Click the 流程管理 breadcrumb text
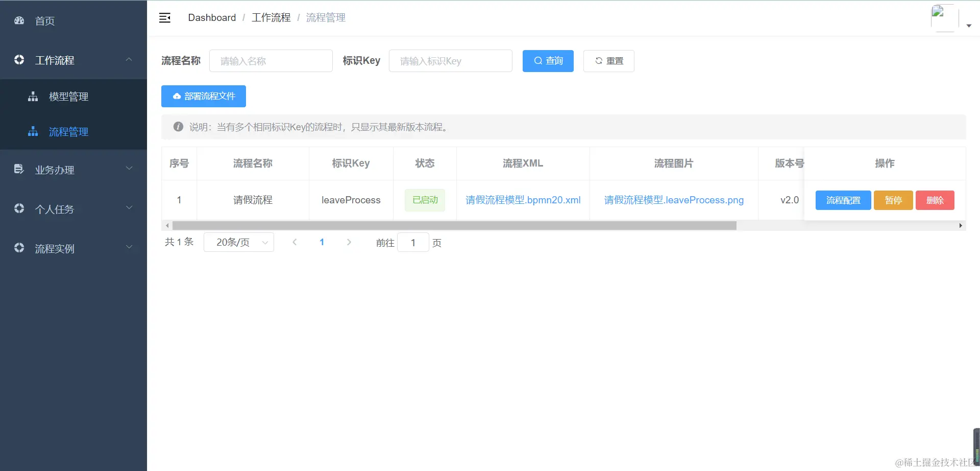Image resolution: width=980 pixels, height=471 pixels. (x=326, y=17)
